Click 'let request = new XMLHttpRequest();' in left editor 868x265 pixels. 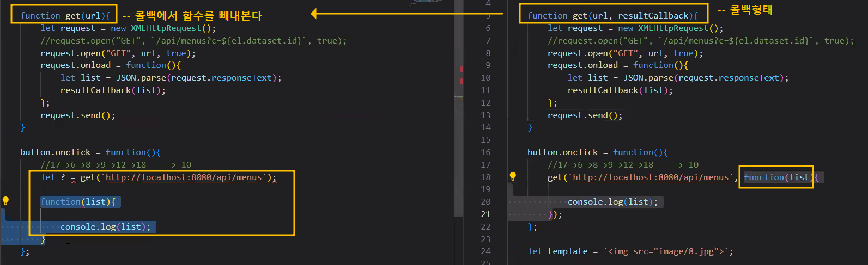click(128, 28)
